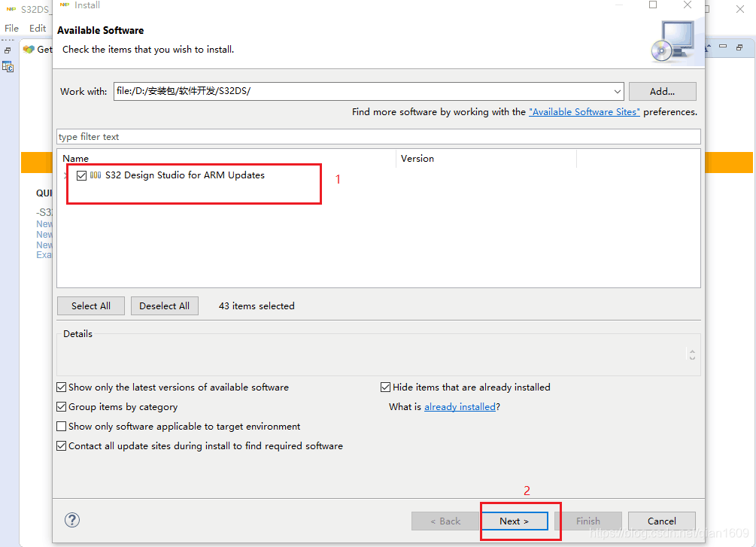756x547 pixels.
Task: Maximize the Install dialog window
Action: click(x=653, y=5)
